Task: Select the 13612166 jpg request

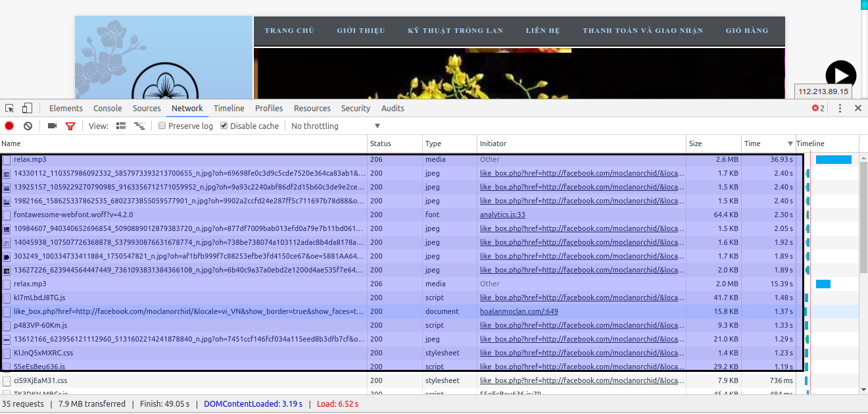Action: [x=429, y=339]
